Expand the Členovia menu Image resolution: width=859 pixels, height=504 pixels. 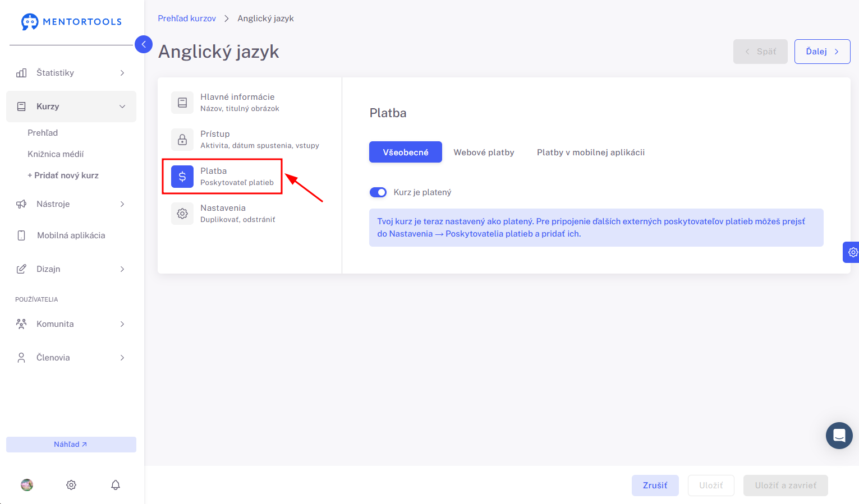71,358
